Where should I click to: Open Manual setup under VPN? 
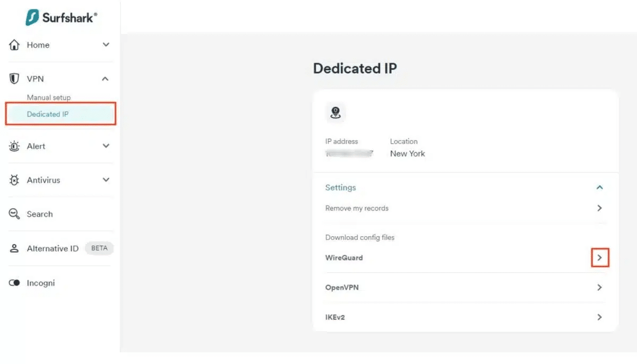pyautogui.click(x=49, y=98)
